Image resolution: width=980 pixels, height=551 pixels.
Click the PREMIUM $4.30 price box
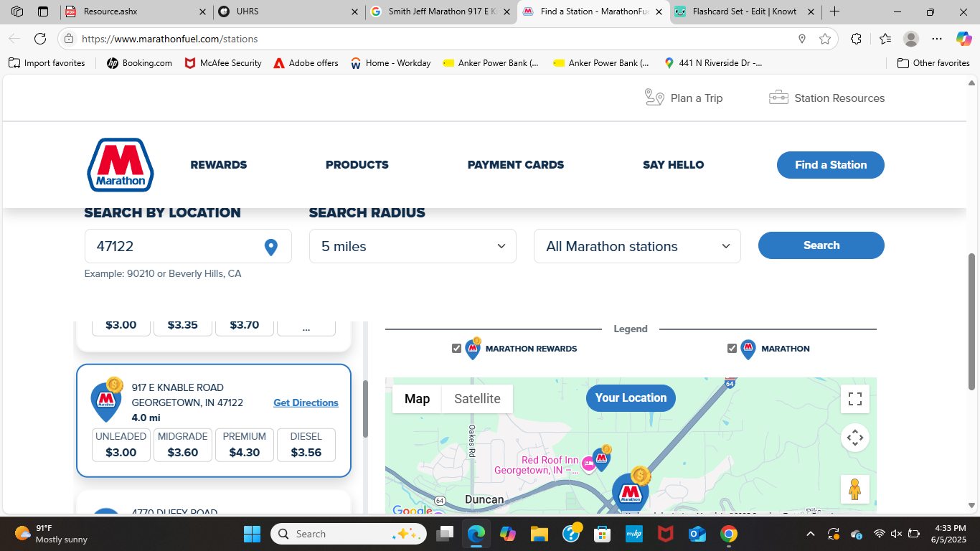click(x=245, y=445)
